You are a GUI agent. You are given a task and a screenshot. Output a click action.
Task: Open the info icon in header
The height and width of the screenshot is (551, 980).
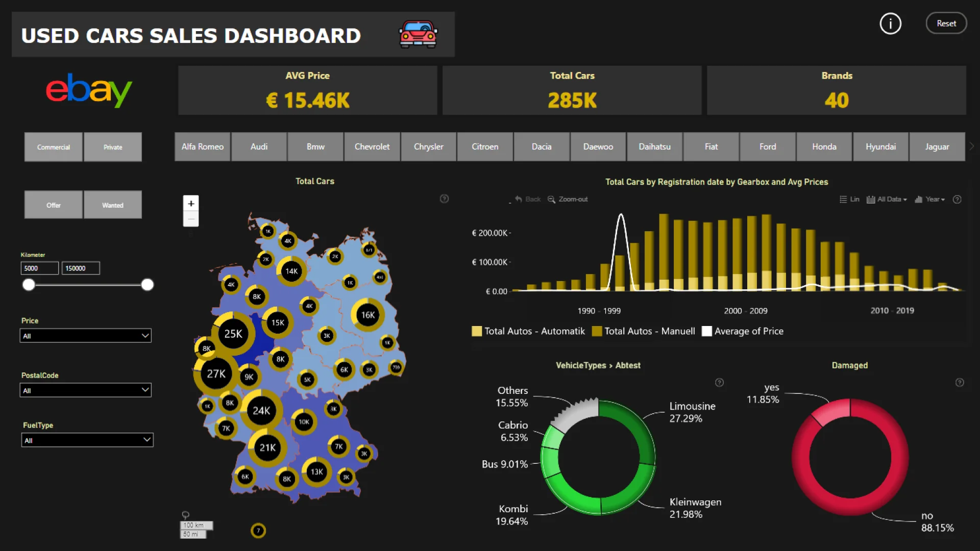click(x=890, y=23)
